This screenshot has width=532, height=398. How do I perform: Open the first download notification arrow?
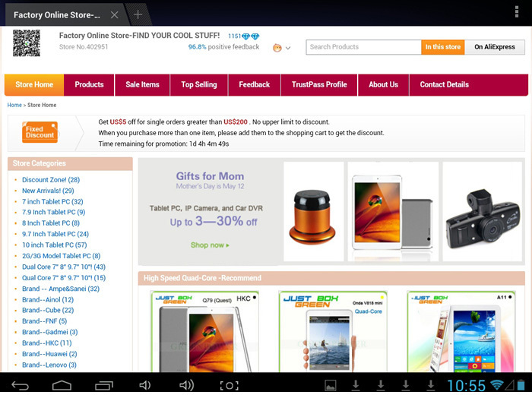tap(356, 385)
